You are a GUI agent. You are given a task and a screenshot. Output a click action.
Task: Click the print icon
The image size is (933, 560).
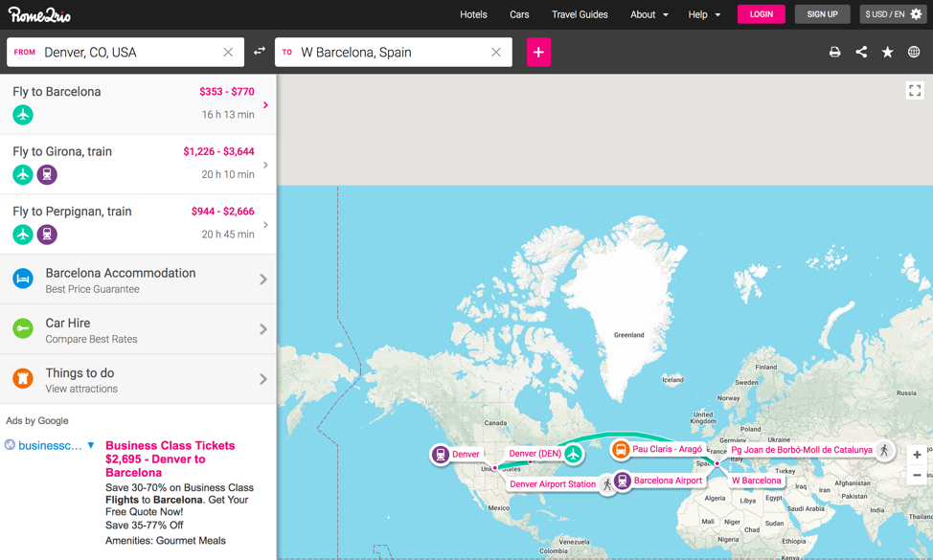pos(834,53)
